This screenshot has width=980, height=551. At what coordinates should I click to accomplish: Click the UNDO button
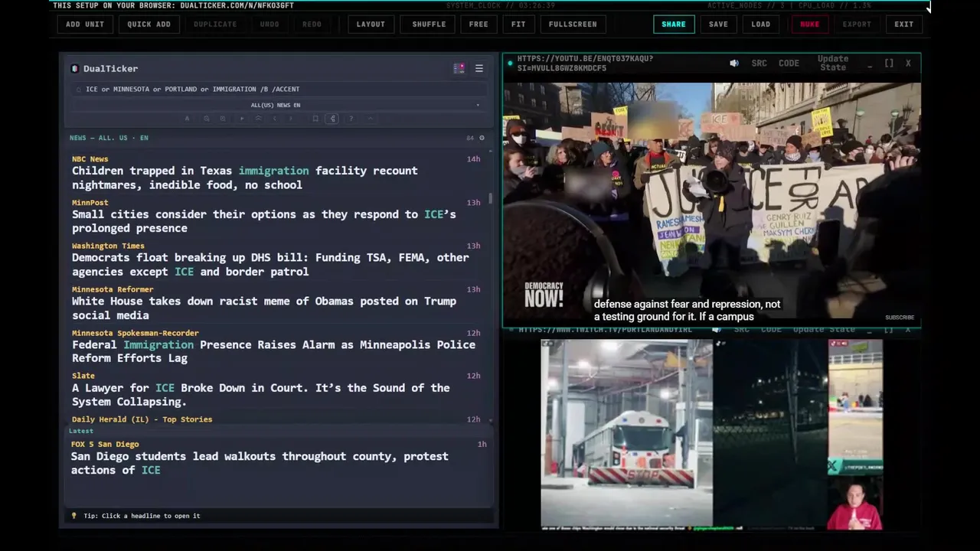(x=269, y=24)
